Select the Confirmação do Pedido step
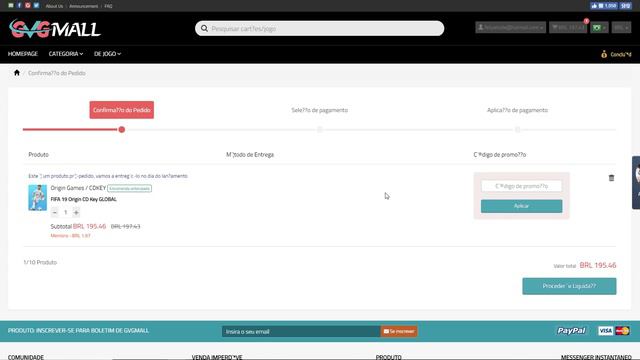Image resolution: width=640 pixels, height=360 pixels. point(122,110)
